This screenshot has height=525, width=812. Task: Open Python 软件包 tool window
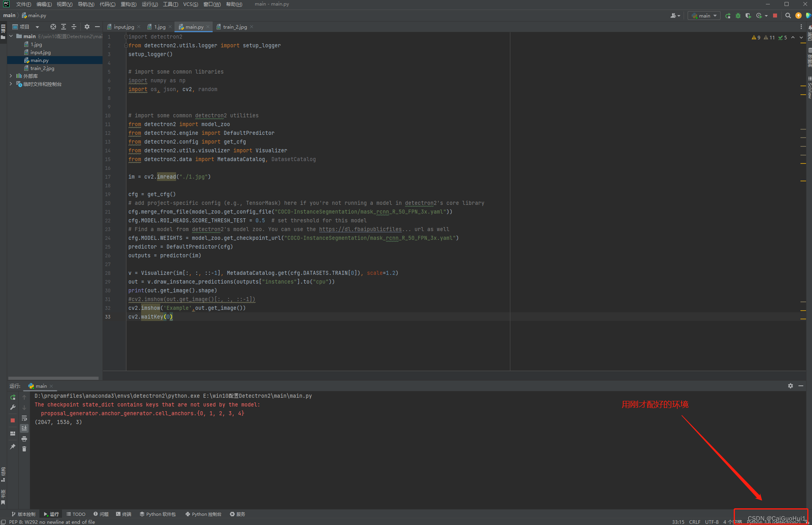pyautogui.click(x=157, y=514)
